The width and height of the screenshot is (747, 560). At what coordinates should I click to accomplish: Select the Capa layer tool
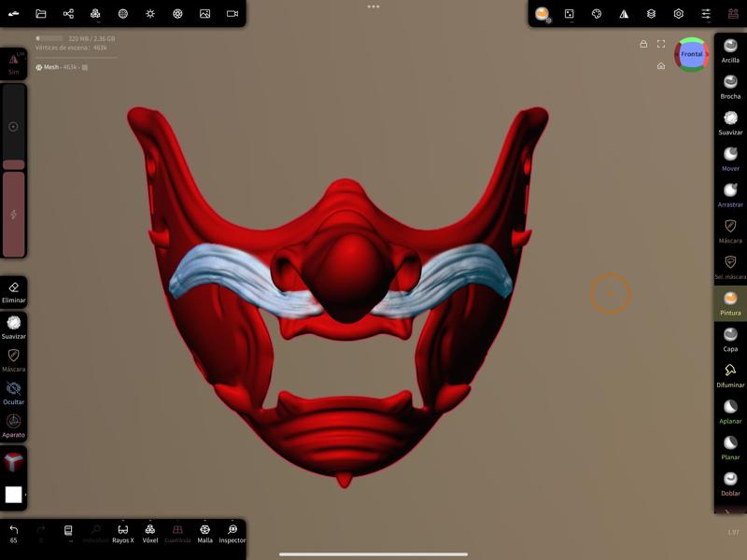730,340
